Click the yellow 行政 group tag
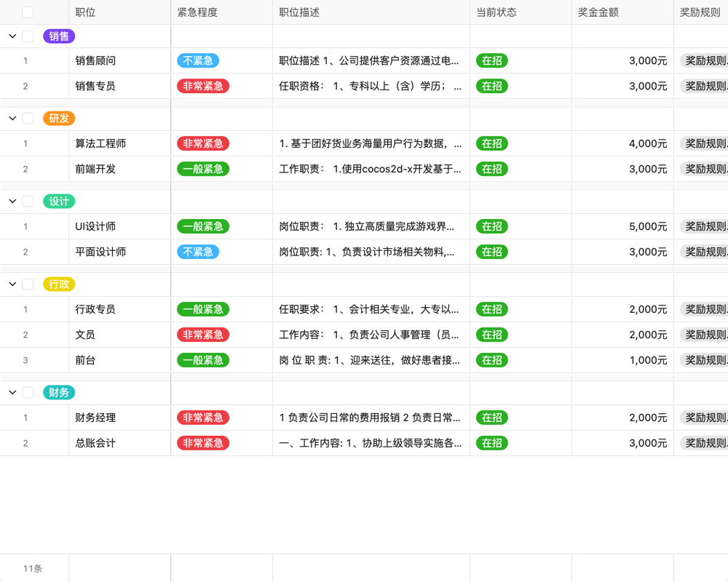This screenshot has width=728, height=582. coord(58,284)
